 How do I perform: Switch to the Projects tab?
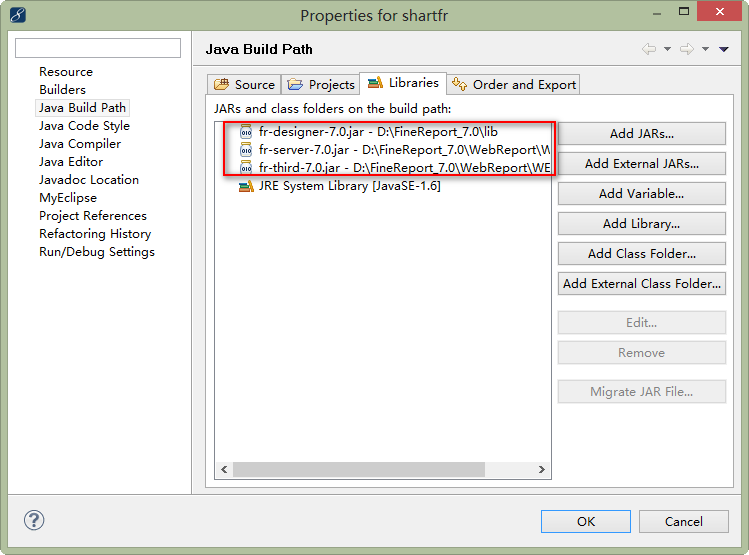(x=321, y=85)
